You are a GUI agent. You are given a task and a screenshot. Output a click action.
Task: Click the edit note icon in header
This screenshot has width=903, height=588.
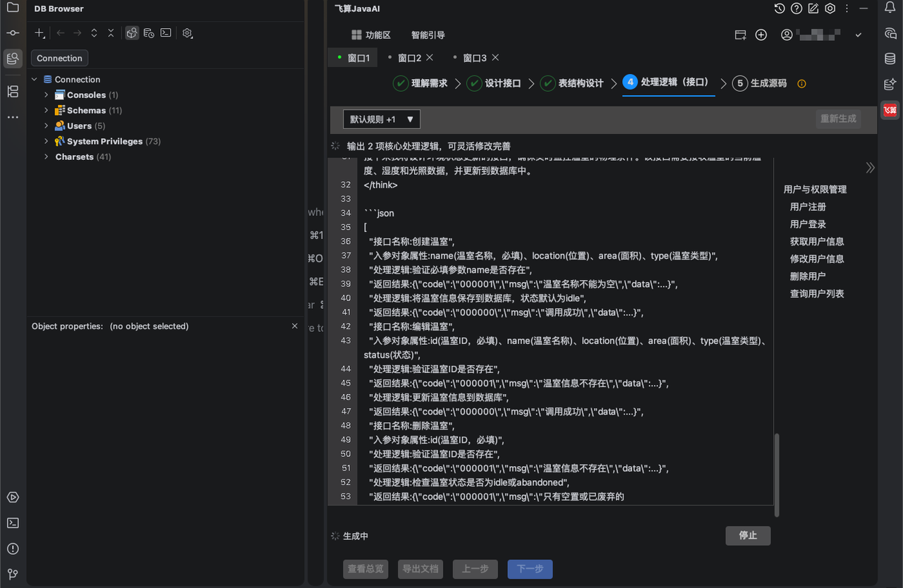click(x=813, y=8)
